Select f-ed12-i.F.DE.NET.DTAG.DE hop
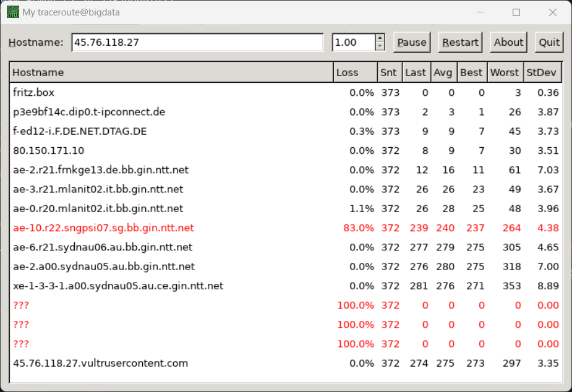The image size is (572, 392). click(x=286, y=131)
